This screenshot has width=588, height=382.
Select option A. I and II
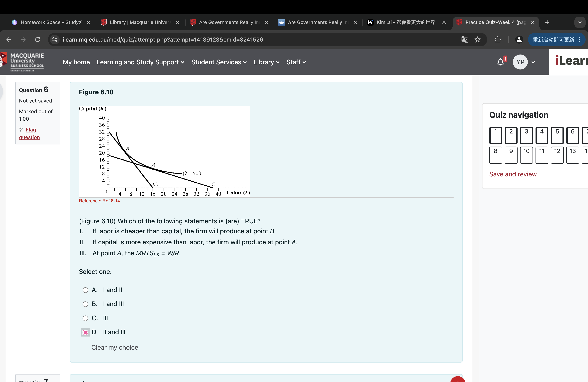pyautogui.click(x=85, y=290)
